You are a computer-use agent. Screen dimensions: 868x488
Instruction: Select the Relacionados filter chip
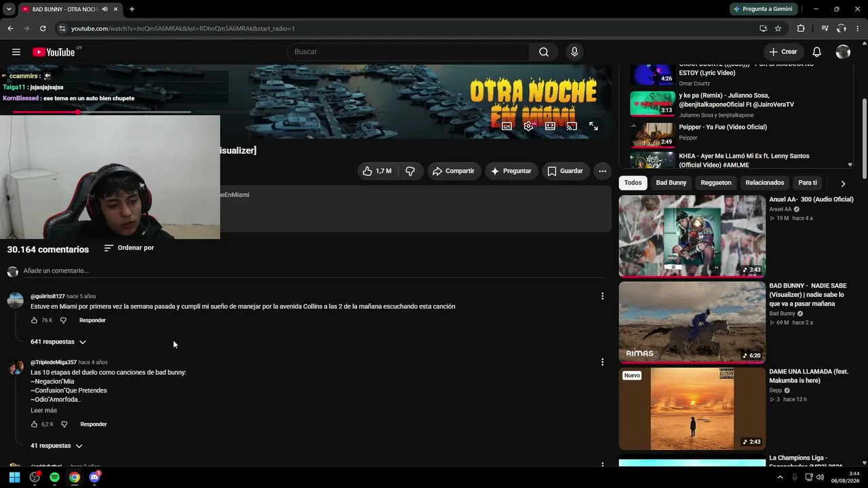point(765,183)
